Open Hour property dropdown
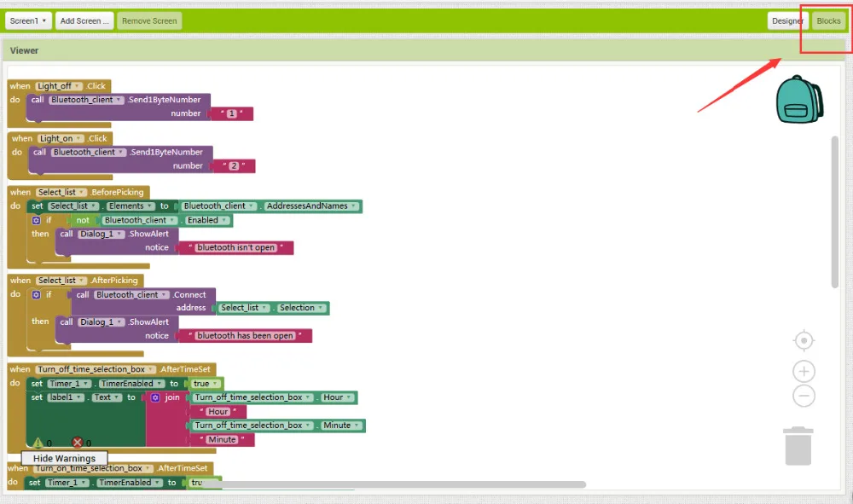This screenshot has height=504, width=853. tap(337, 397)
